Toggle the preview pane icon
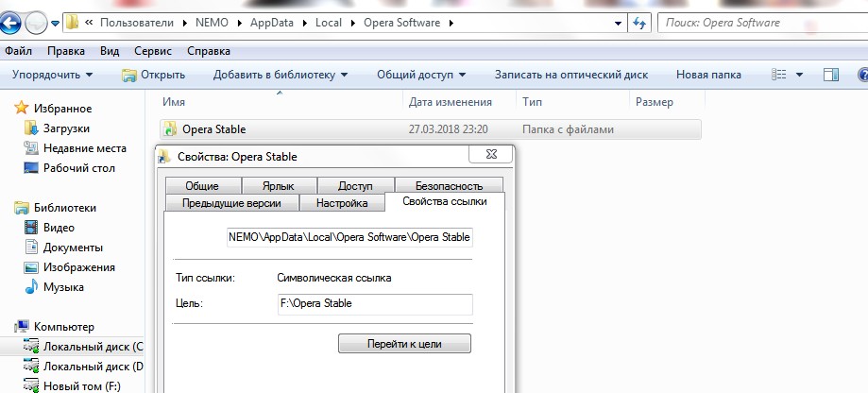Screen dimensions: 868x393 tap(831, 75)
